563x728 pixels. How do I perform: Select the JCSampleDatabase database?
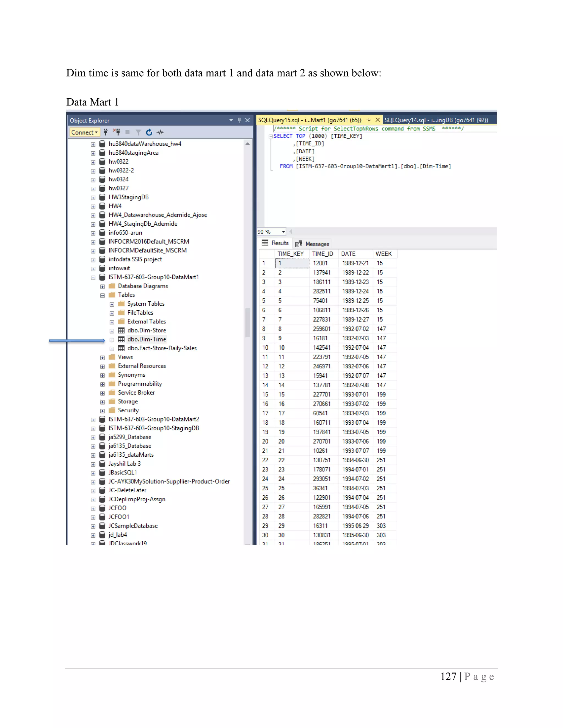[x=133, y=526]
